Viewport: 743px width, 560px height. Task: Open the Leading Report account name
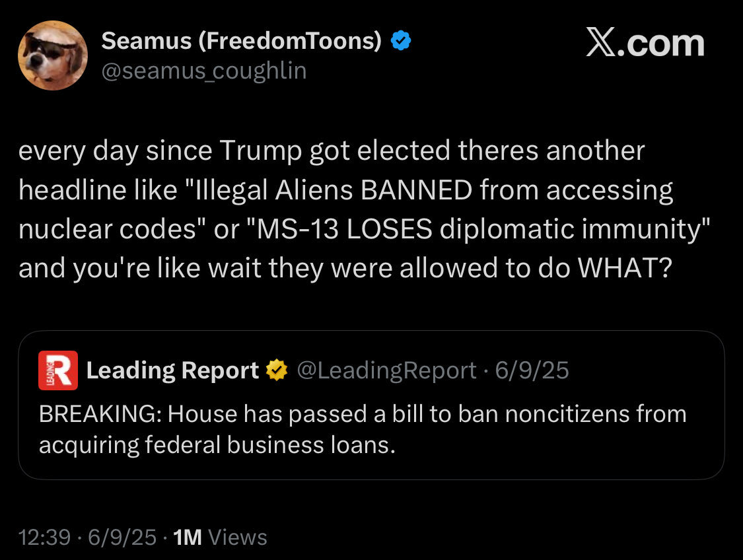[172, 370]
